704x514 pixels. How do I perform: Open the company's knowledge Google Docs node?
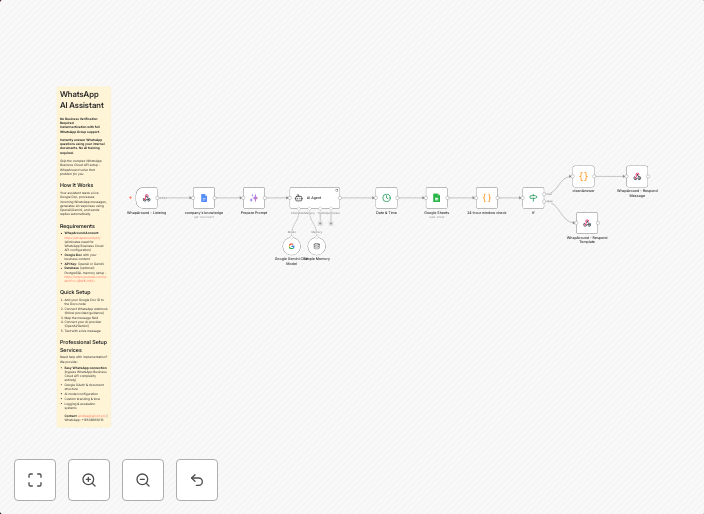coord(204,198)
